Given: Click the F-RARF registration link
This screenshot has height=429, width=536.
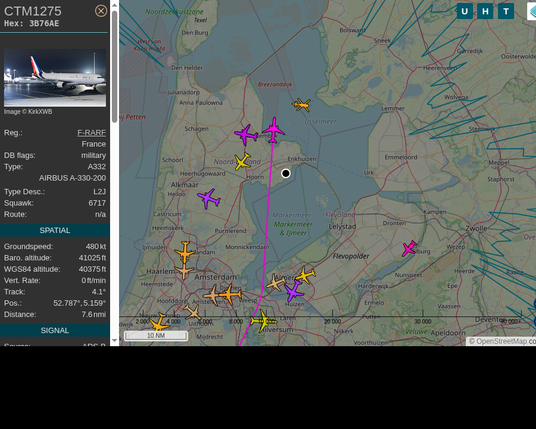Looking at the screenshot, I should tap(92, 133).
